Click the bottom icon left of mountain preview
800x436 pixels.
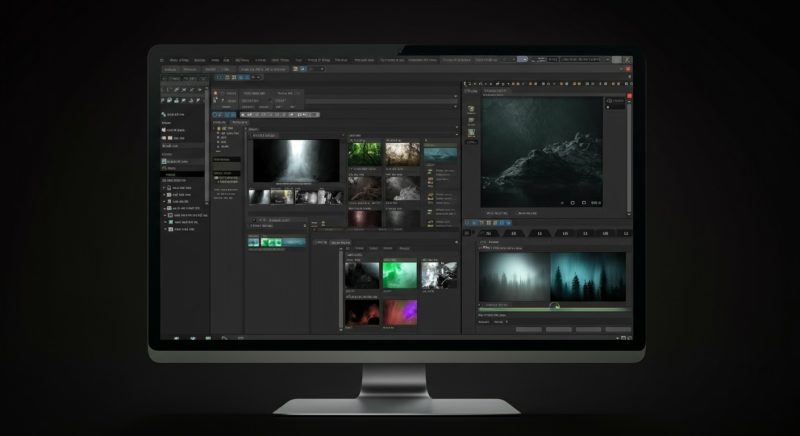tap(471, 133)
